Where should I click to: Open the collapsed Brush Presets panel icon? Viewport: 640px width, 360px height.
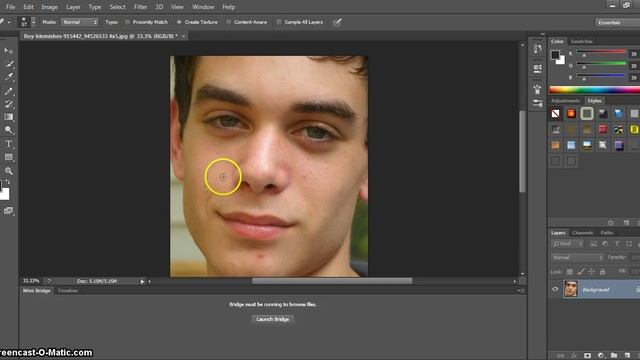coord(537,103)
